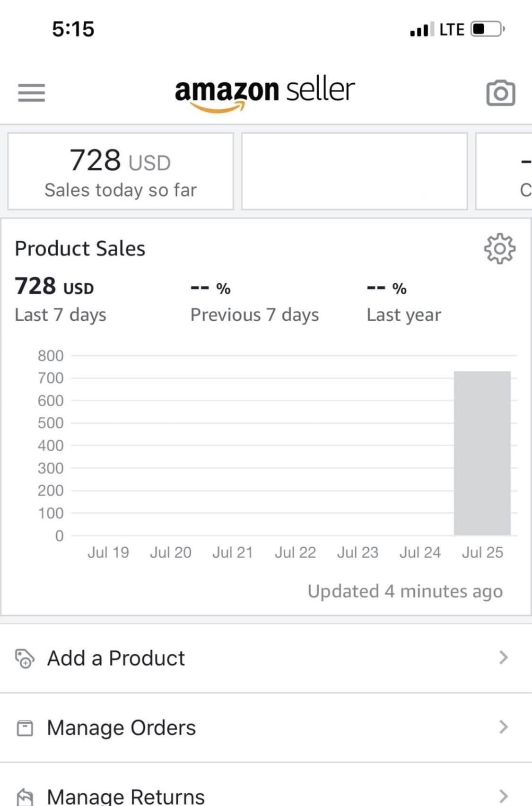Tap the Jul 25 sales bar
The width and height of the screenshot is (532, 806).
point(482,453)
